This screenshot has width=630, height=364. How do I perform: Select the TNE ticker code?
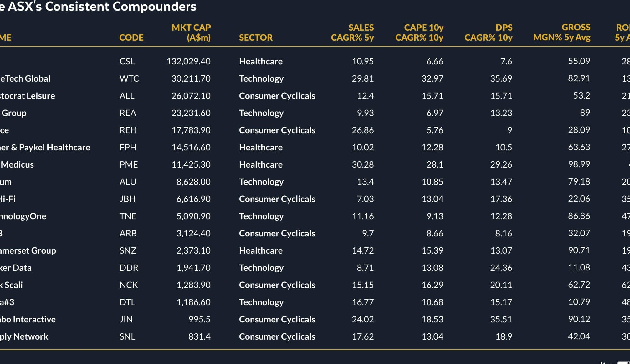[128, 216]
